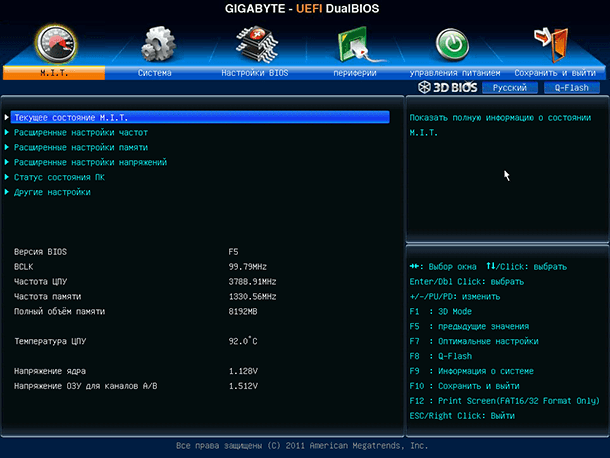The height and width of the screenshot is (458, 610).
Task: Open the Настройки BIOS tab
Action: click(x=255, y=73)
